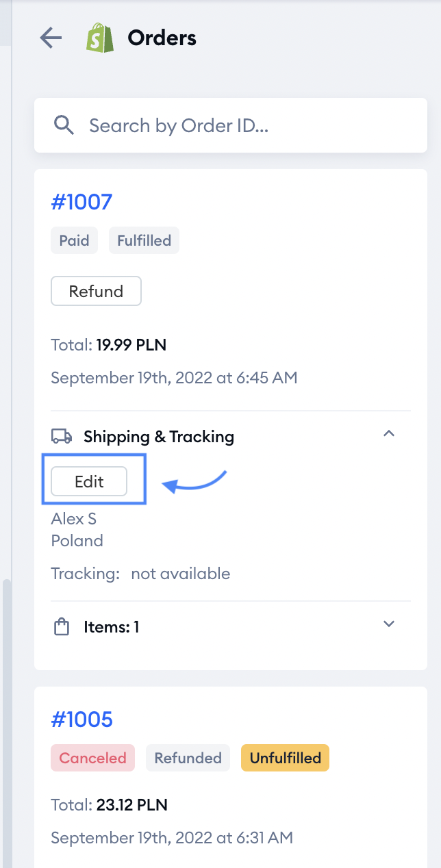This screenshot has height=868, width=441.
Task: Select the Fulfilled badge on order #1007
Action: point(144,240)
